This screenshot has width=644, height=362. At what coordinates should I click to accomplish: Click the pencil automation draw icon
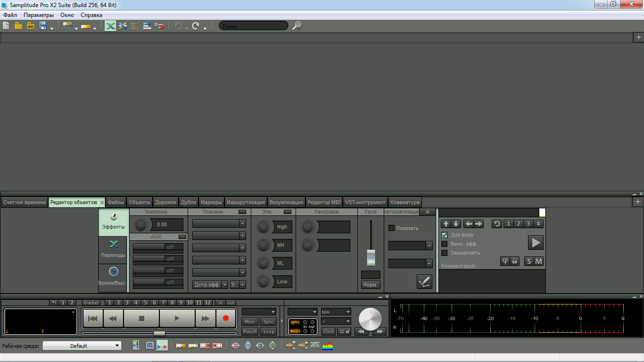424,282
